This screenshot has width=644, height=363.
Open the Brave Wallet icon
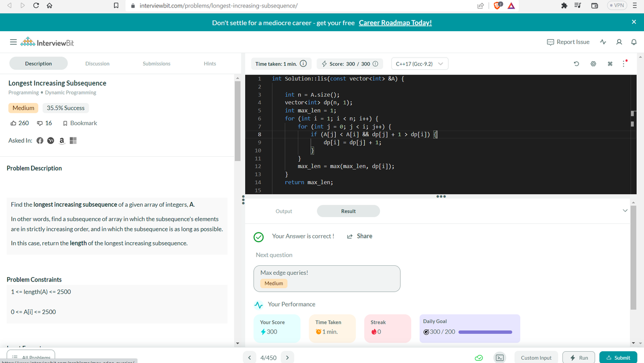596,5
